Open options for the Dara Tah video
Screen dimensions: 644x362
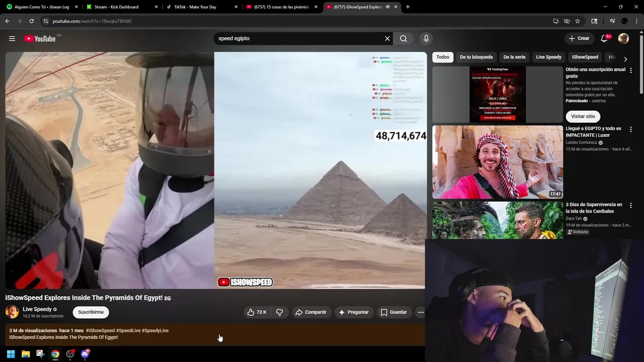point(631,205)
